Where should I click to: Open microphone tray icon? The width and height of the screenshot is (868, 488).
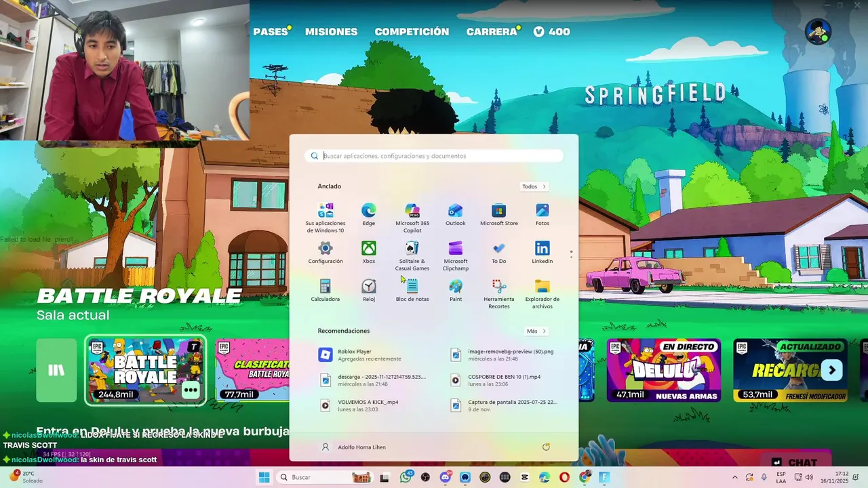coord(764,477)
